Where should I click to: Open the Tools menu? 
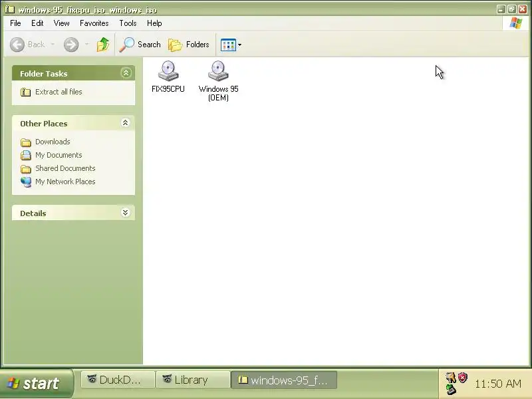128,23
